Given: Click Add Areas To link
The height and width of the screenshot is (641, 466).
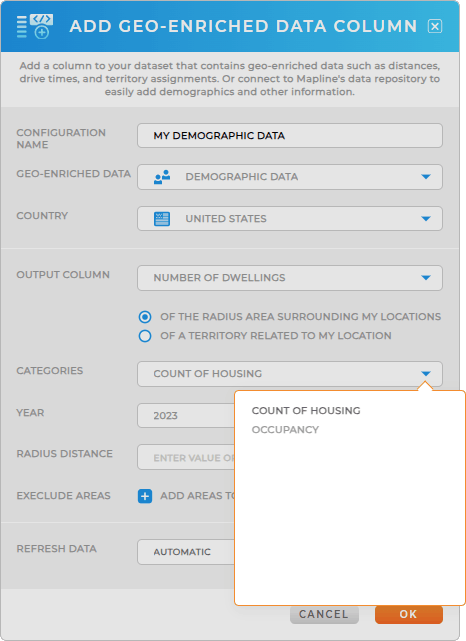Looking at the screenshot, I should click(197, 496).
